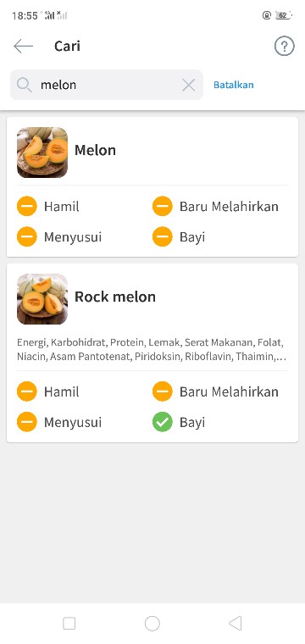Image resolution: width=305 pixels, height=644 pixels.
Task: Tap Batalkan to cancel search
Action: point(234,85)
